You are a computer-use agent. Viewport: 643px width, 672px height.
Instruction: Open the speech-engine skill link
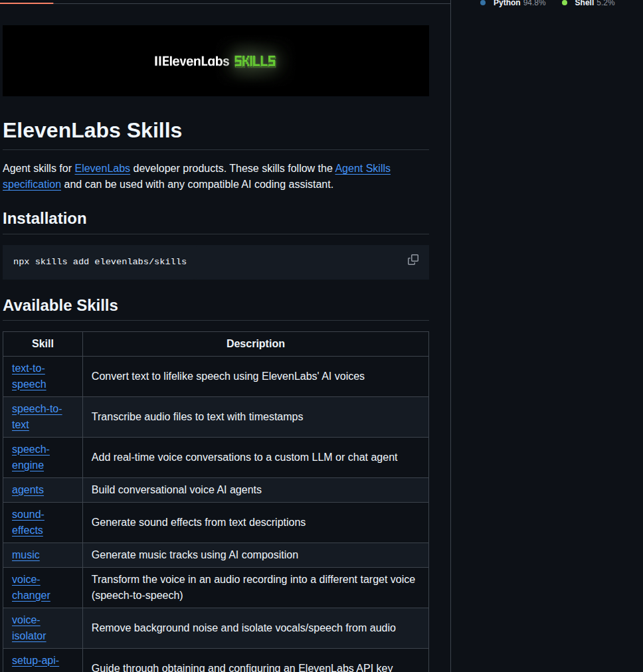(x=31, y=458)
